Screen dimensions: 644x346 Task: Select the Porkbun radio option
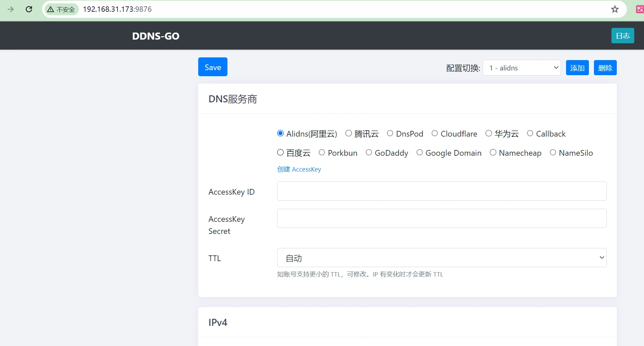pyautogui.click(x=322, y=153)
